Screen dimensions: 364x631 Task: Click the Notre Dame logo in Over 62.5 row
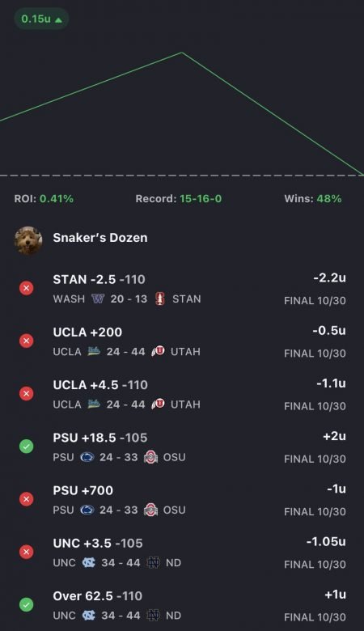[153, 616]
